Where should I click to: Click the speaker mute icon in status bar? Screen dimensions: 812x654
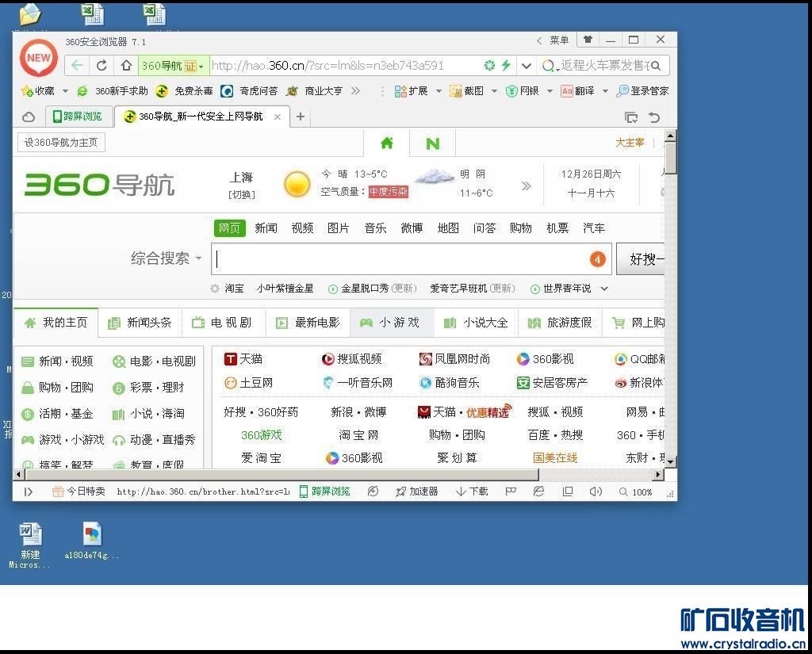click(596, 491)
